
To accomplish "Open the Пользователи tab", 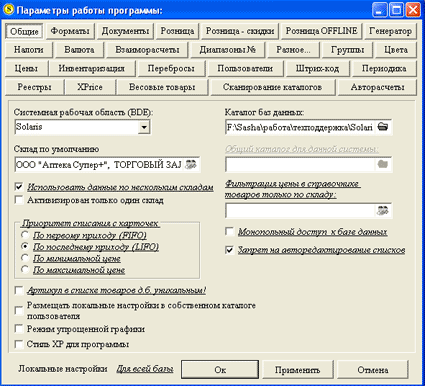I will coord(245,68).
